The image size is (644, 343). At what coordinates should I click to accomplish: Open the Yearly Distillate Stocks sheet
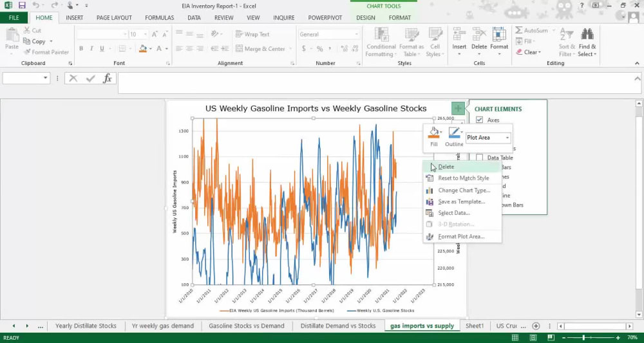tap(86, 326)
